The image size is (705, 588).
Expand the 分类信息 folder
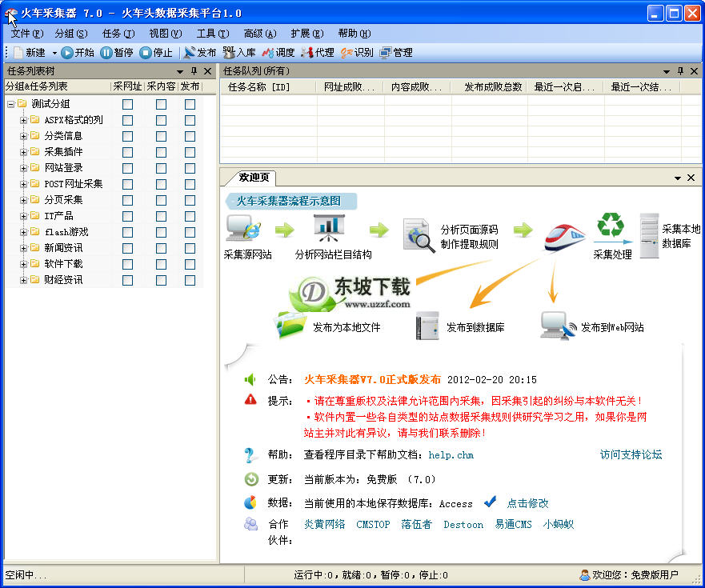pyautogui.click(x=23, y=136)
